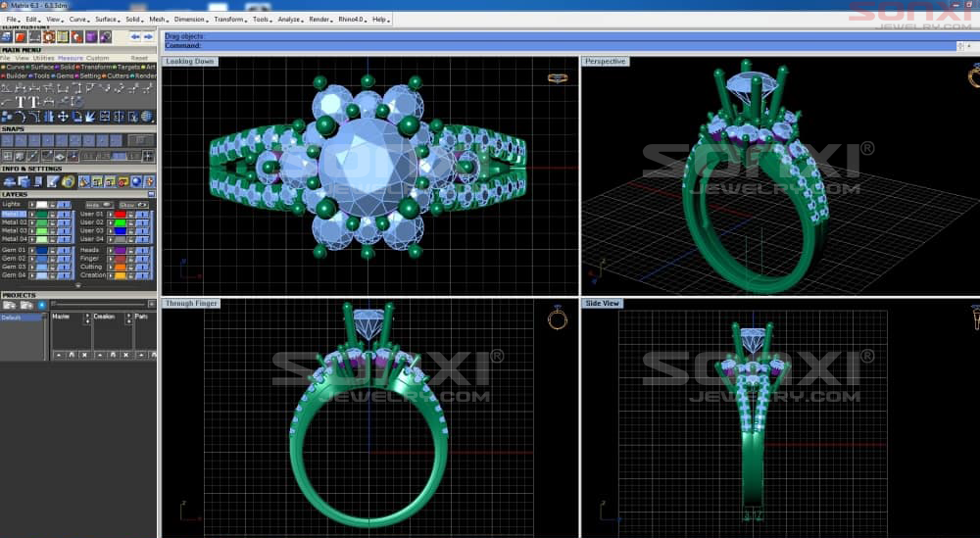Open the Transform menu in menu bar
This screenshot has width=980, height=538.
(x=229, y=20)
